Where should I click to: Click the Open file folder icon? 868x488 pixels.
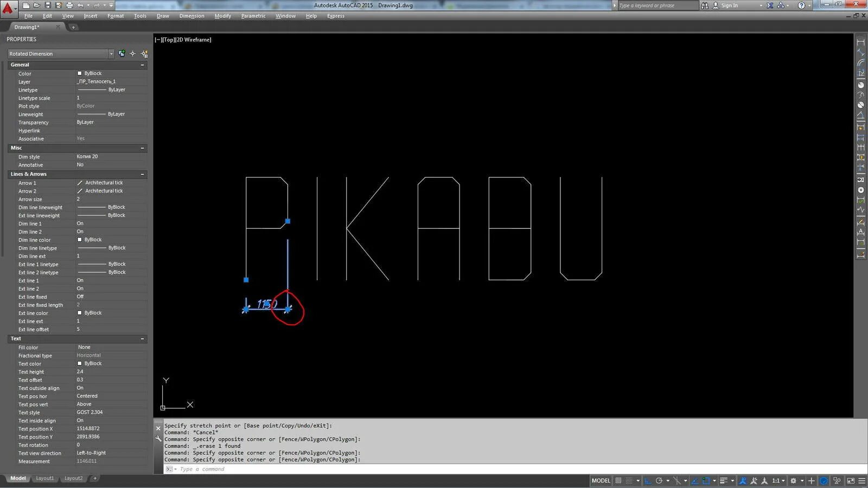coord(37,5)
